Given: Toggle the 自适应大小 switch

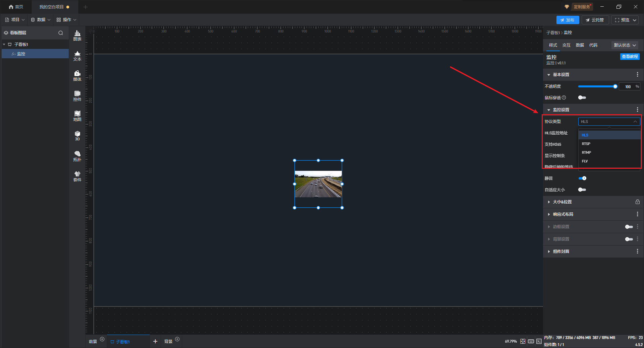Looking at the screenshot, I should 582,190.
